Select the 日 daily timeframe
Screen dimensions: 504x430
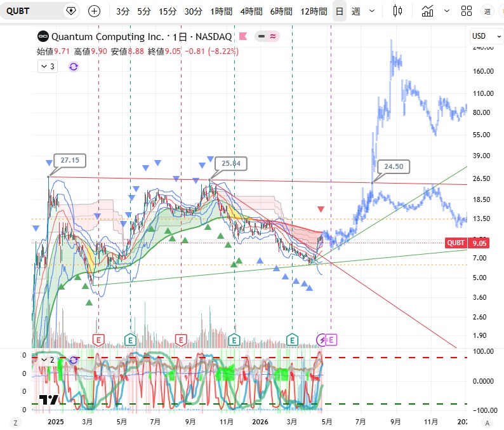(x=340, y=11)
